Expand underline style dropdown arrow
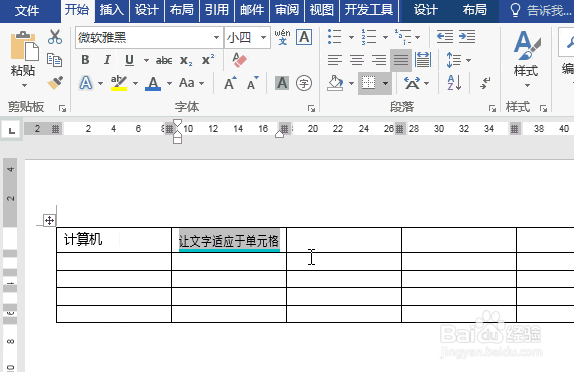The height and width of the screenshot is (372, 574). pyautogui.click(x=146, y=60)
